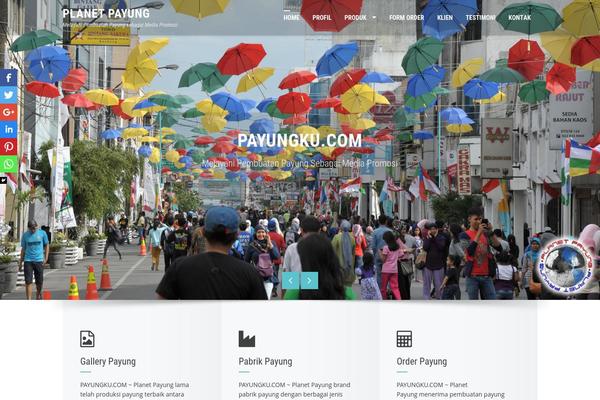This screenshot has height=400, width=600.
Task: Click the Gallery Payung image icon
Action: pyautogui.click(x=87, y=339)
